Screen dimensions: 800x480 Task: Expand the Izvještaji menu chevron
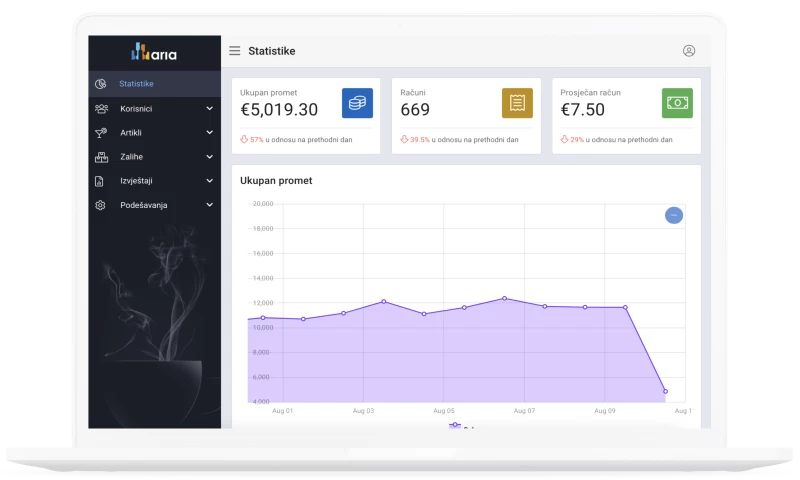click(x=210, y=181)
